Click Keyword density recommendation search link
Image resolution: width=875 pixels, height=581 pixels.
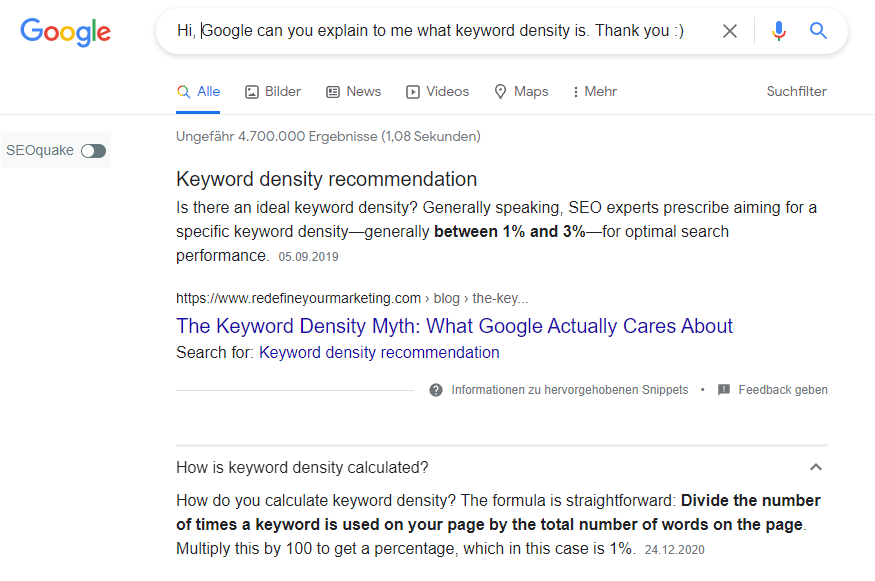tap(379, 353)
